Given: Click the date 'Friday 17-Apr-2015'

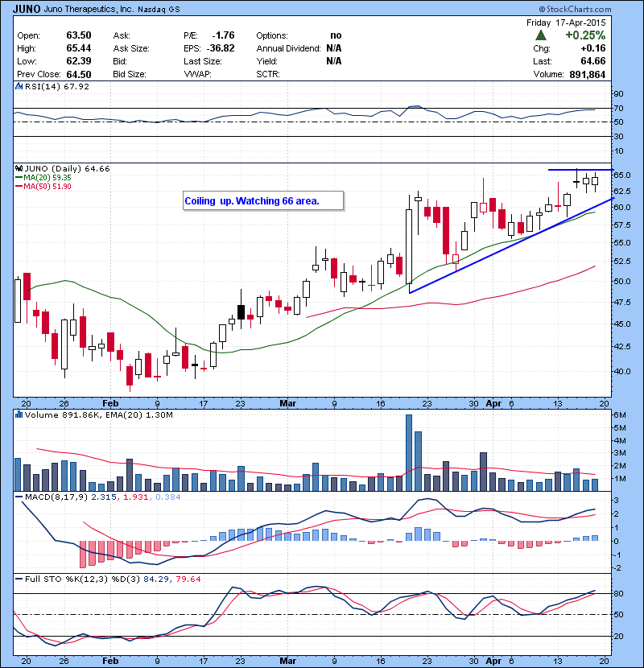Looking at the screenshot, I should 566,23.
